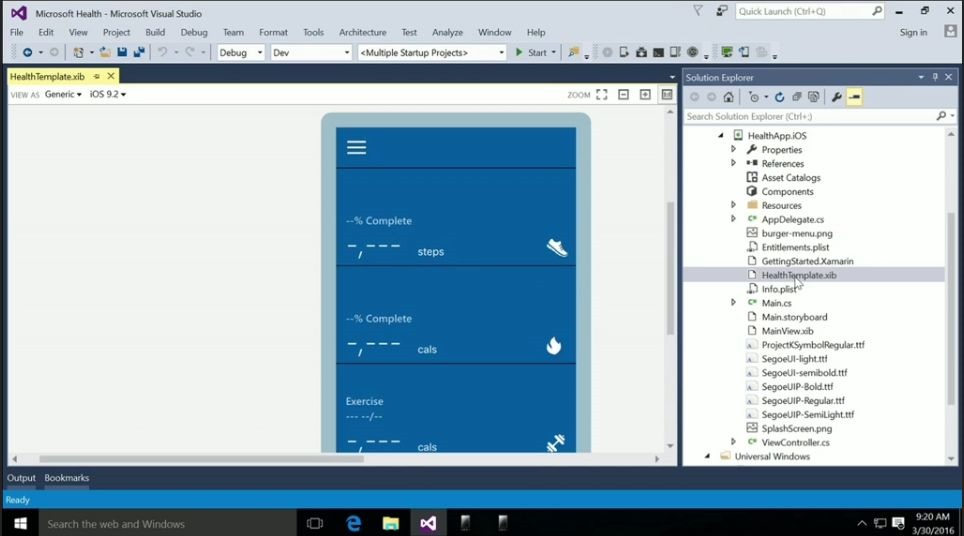Screen dimensions: 964x536
Task: Expand the References node
Action: tap(733, 163)
